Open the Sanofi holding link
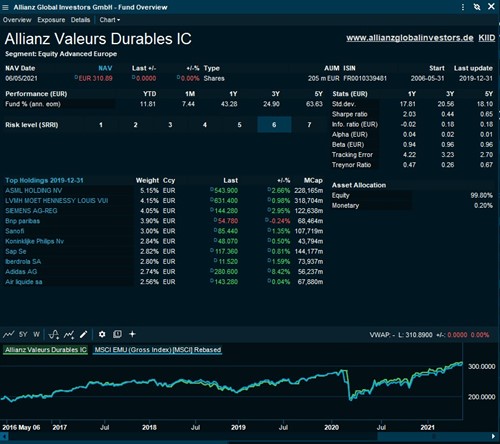The image size is (500, 444). [x=14, y=231]
